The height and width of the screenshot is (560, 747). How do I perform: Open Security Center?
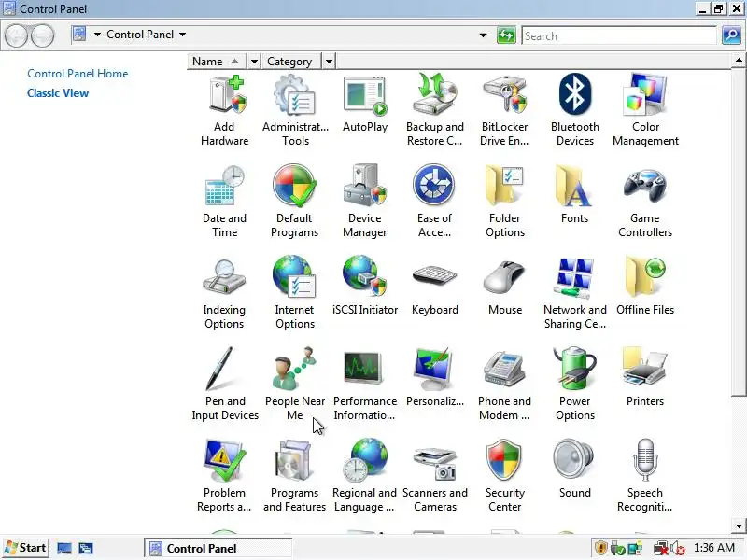pos(504,476)
